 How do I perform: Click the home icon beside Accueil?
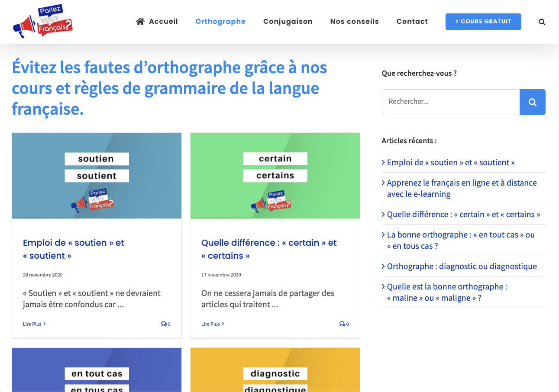[x=140, y=21]
